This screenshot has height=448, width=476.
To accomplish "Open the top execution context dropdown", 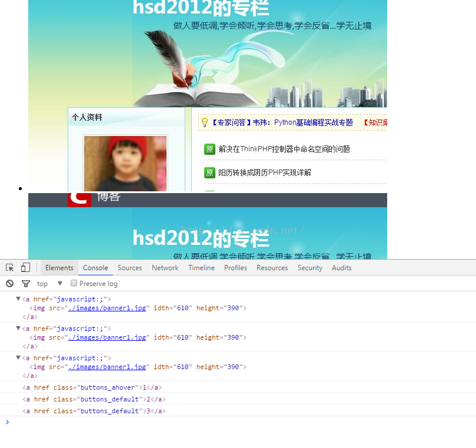I will pyautogui.click(x=49, y=284).
